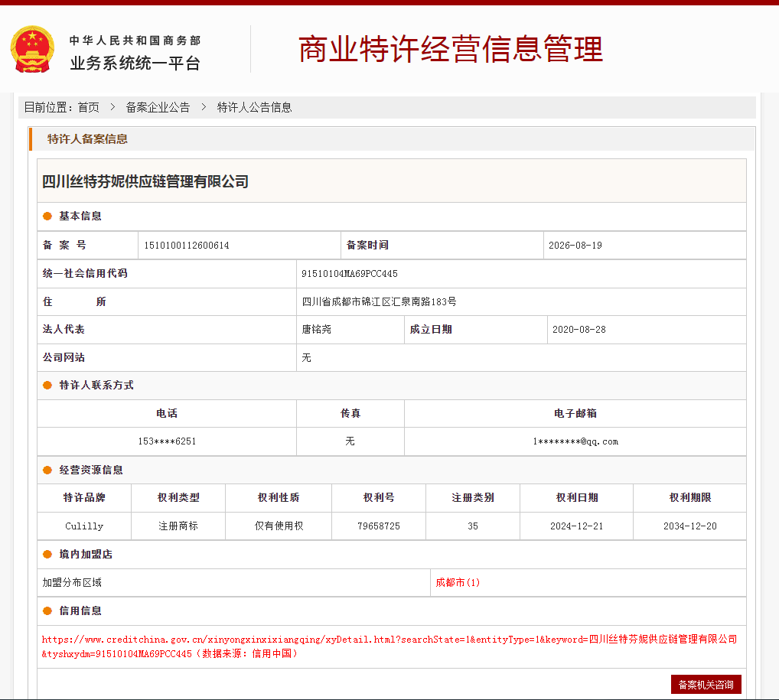Open 备案企业公告 breadcrumb link
779x700 pixels.
tap(158, 107)
